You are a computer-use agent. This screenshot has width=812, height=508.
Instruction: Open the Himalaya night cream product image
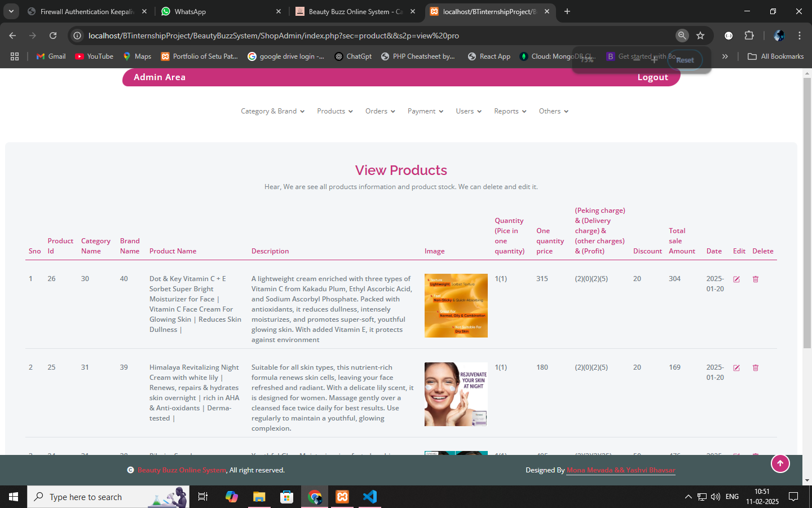click(x=456, y=394)
